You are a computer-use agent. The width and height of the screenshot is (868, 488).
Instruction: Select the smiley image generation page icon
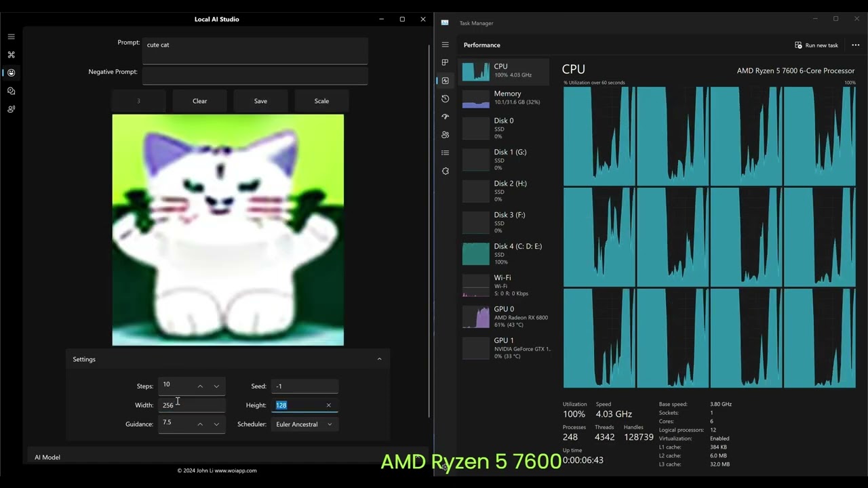[x=11, y=73]
